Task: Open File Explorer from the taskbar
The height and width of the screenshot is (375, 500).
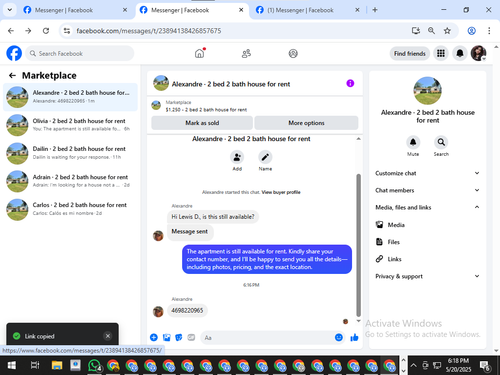Action: [x=57, y=365]
